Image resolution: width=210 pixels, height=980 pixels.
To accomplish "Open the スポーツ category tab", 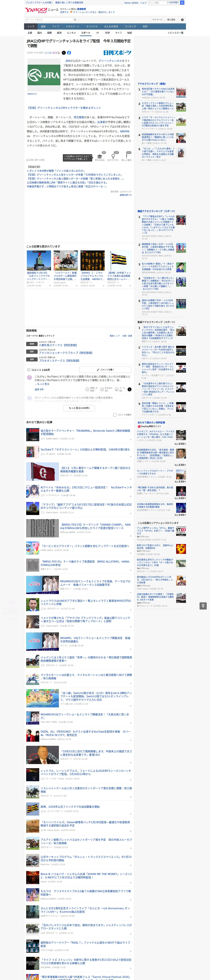I will 86,33.
